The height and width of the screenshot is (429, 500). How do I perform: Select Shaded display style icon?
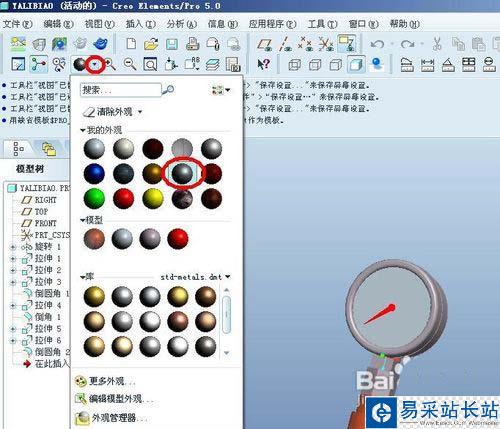tap(356, 64)
